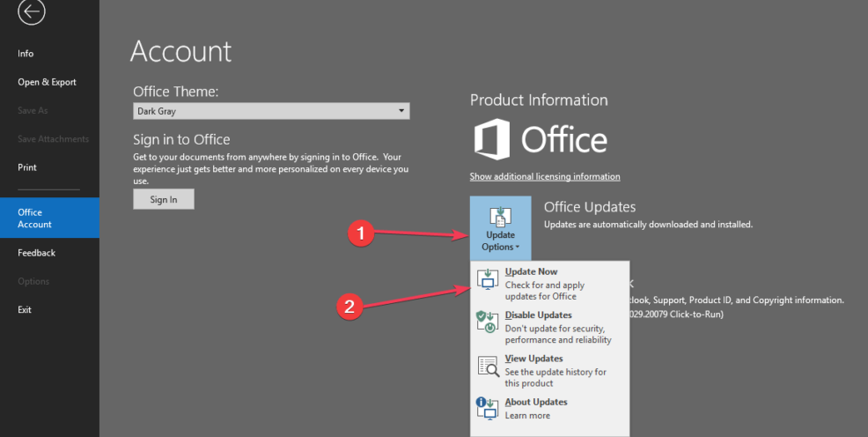The width and height of the screenshot is (868, 437).
Task: Click Options in the sidebar
Action: click(33, 281)
